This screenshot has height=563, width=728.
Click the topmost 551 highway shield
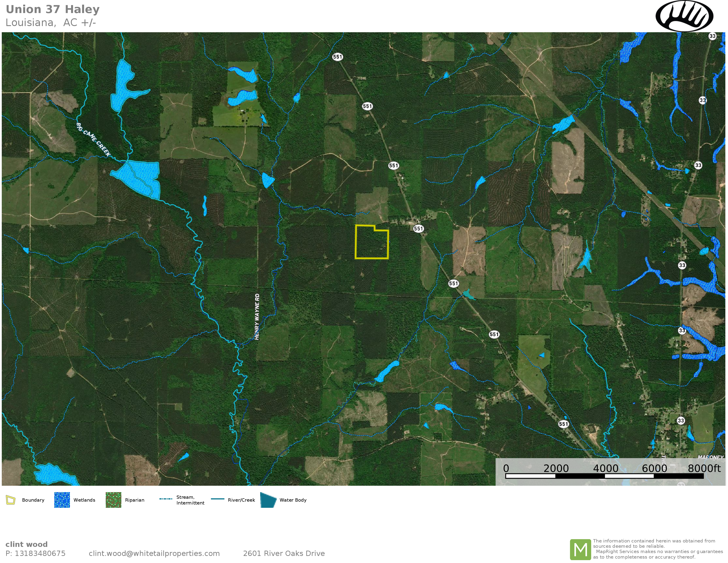click(x=337, y=57)
